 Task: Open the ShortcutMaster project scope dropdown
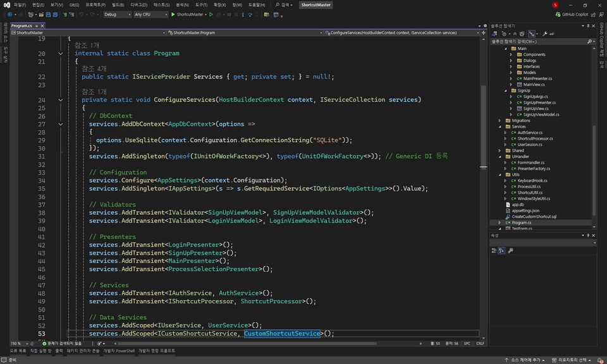click(89, 33)
